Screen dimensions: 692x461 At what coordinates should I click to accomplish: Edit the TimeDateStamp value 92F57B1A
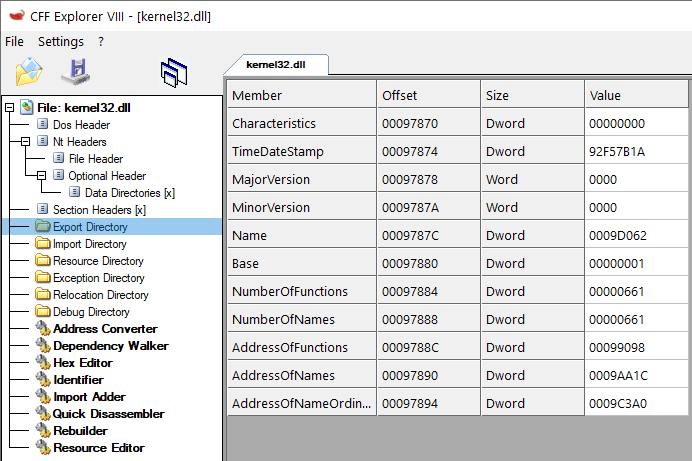click(x=636, y=151)
